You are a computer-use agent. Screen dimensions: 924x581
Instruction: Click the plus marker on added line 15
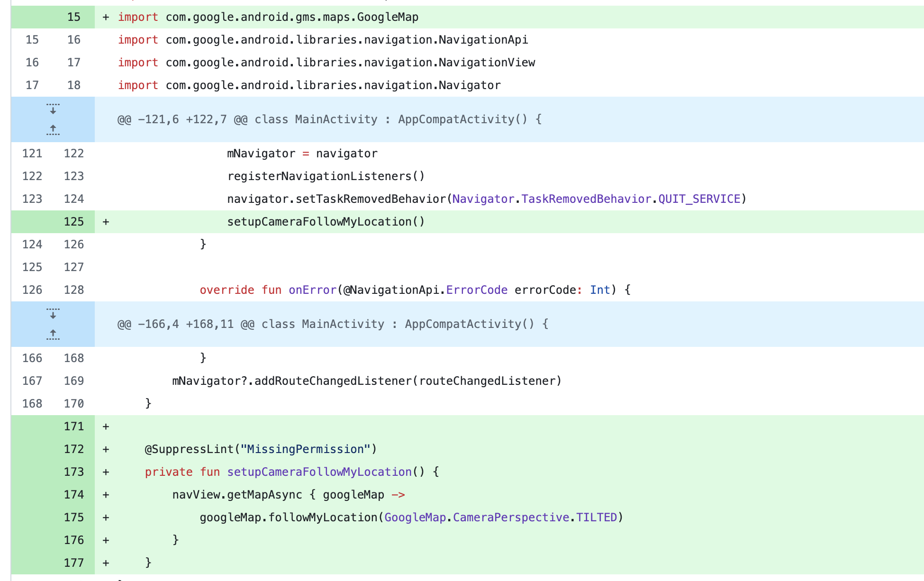pyautogui.click(x=106, y=17)
